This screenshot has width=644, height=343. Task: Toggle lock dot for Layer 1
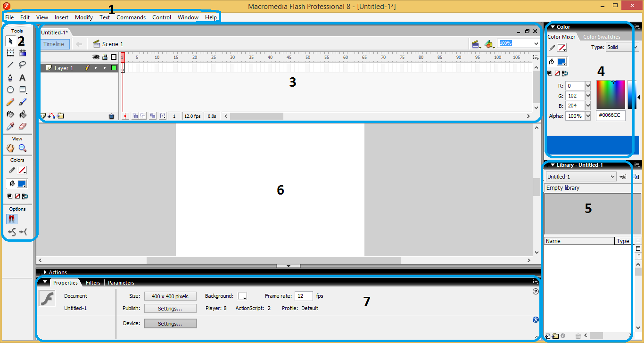coord(105,68)
